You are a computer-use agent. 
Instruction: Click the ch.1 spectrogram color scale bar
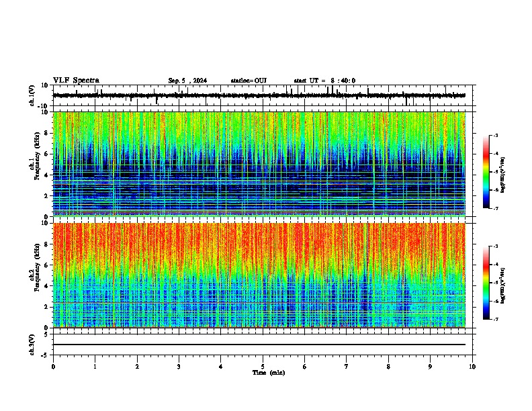[486, 172]
